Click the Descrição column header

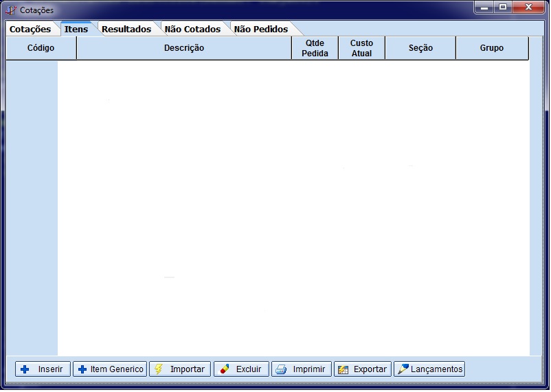tap(184, 48)
